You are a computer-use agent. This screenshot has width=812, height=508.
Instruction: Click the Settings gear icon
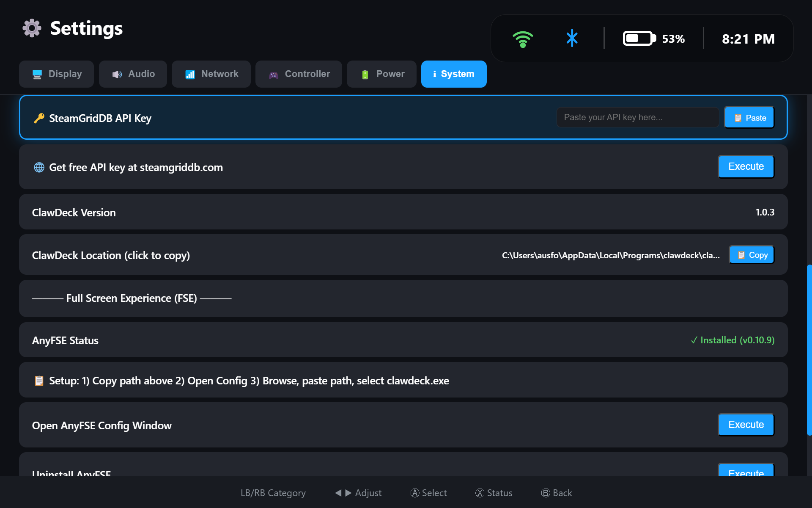pos(31,28)
